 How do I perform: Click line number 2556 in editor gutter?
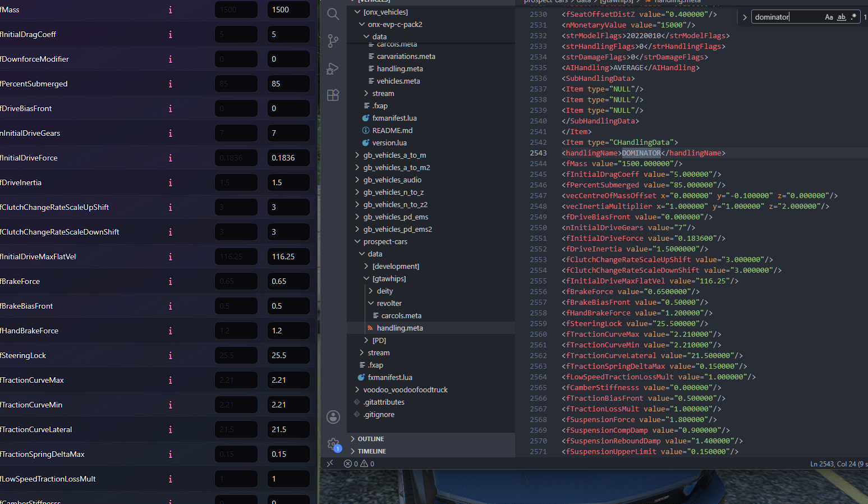pos(538,291)
